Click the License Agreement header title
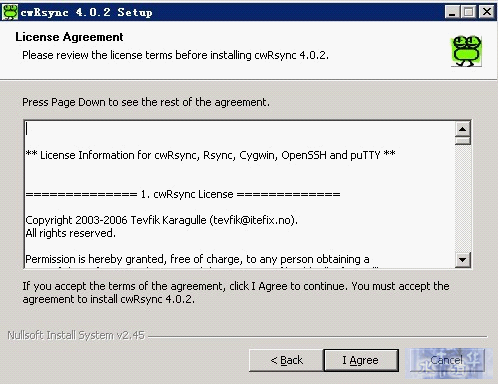498x384 pixels. point(69,37)
